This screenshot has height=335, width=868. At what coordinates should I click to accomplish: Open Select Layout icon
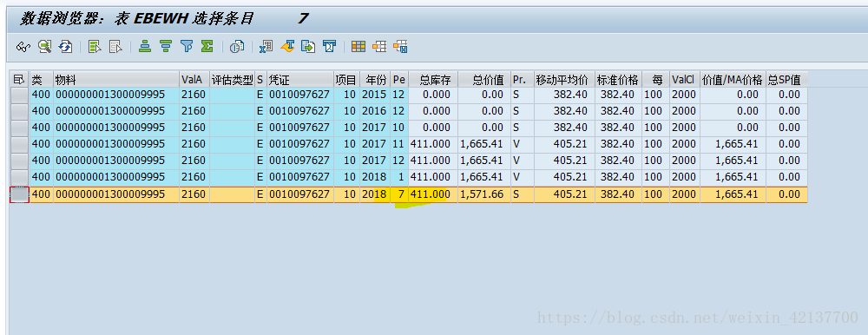coord(379,47)
